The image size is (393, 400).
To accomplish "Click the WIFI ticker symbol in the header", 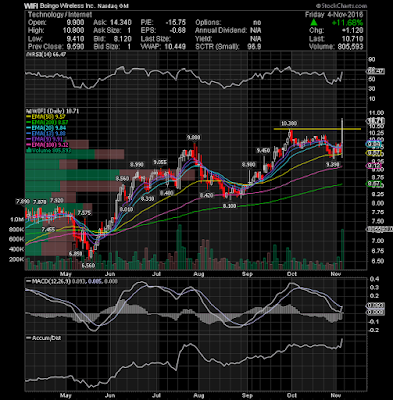I will (x=32, y=6).
